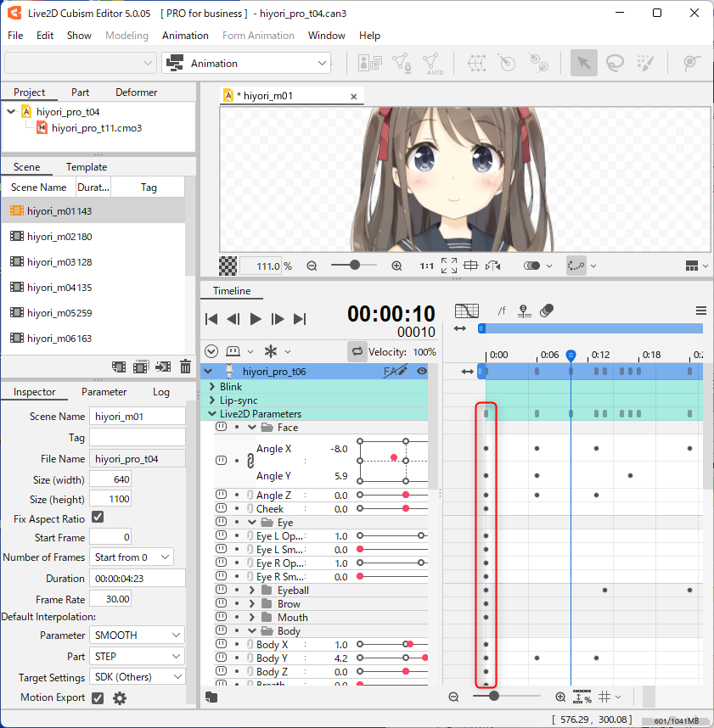The width and height of the screenshot is (714, 728).
Task: Play the animation in the timeline
Action: tap(256, 319)
